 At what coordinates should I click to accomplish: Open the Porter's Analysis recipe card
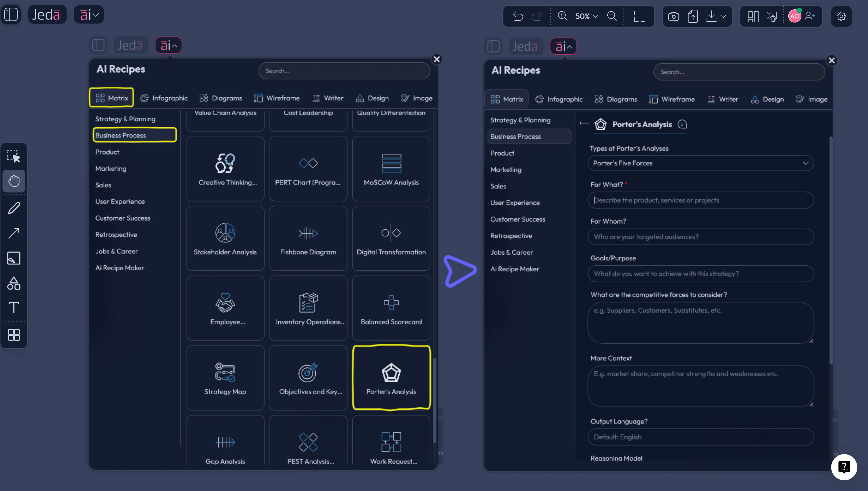coord(391,378)
